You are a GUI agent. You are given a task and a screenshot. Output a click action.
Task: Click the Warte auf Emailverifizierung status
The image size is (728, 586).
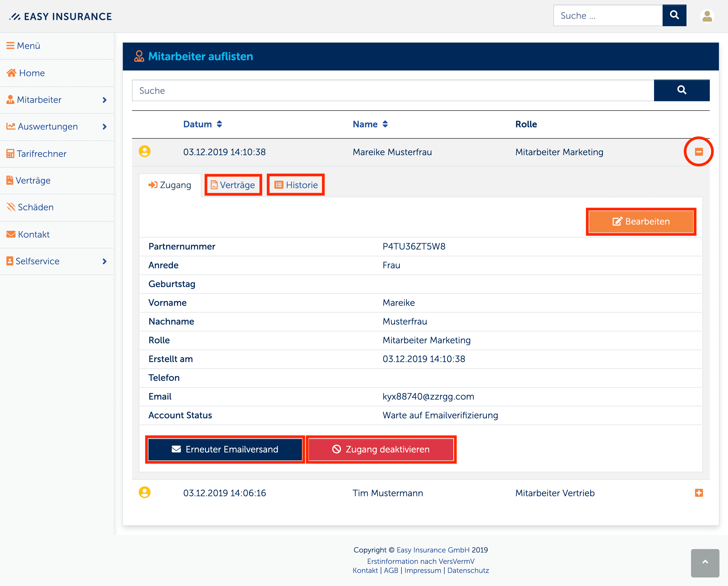pos(440,415)
